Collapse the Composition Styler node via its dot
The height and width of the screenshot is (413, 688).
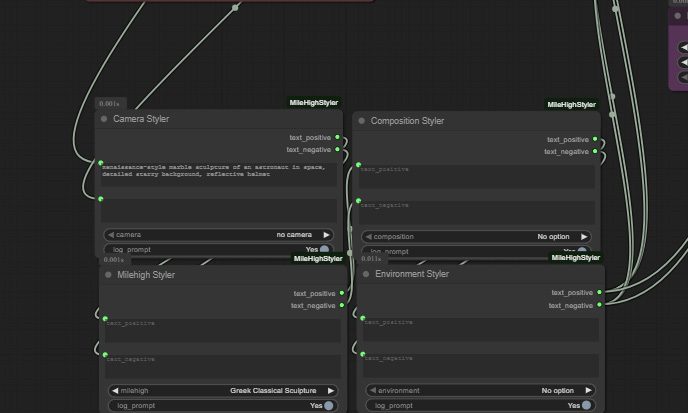pos(362,121)
